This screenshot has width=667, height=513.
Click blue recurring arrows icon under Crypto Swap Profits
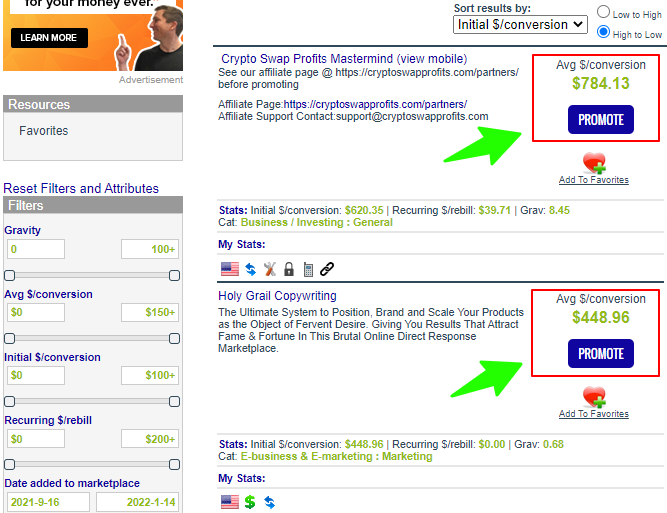(x=251, y=269)
